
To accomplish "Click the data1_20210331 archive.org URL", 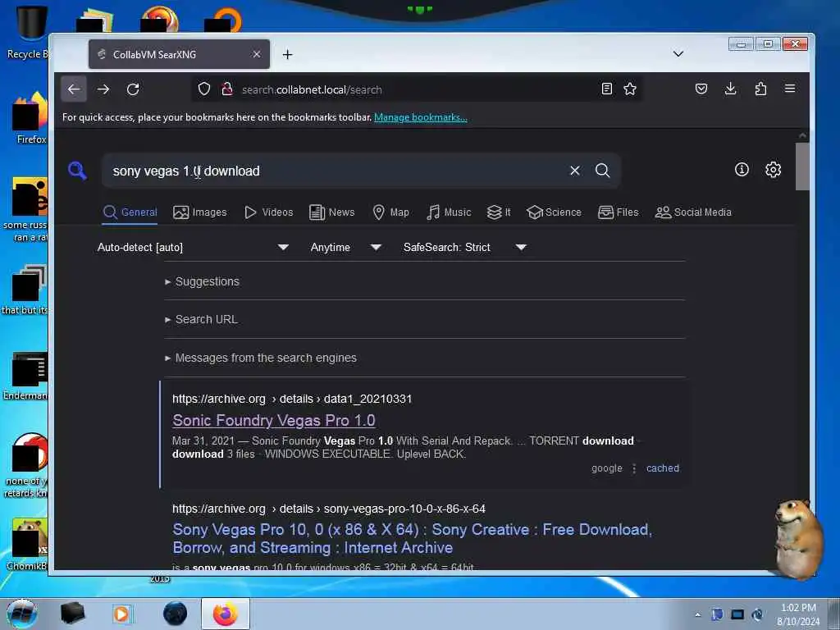I will pos(292,399).
